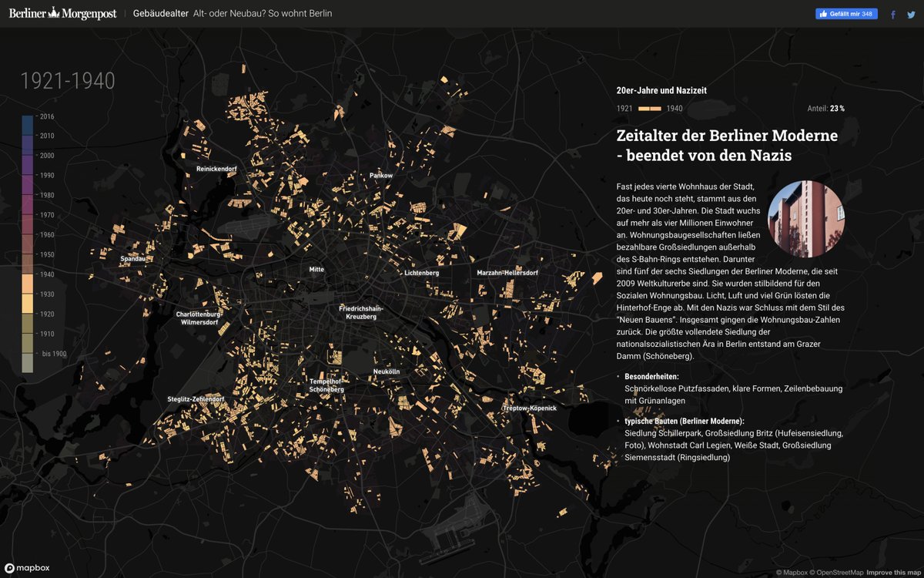
Task: Click the 1921–1940 timeline bar
Action: (651, 109)
